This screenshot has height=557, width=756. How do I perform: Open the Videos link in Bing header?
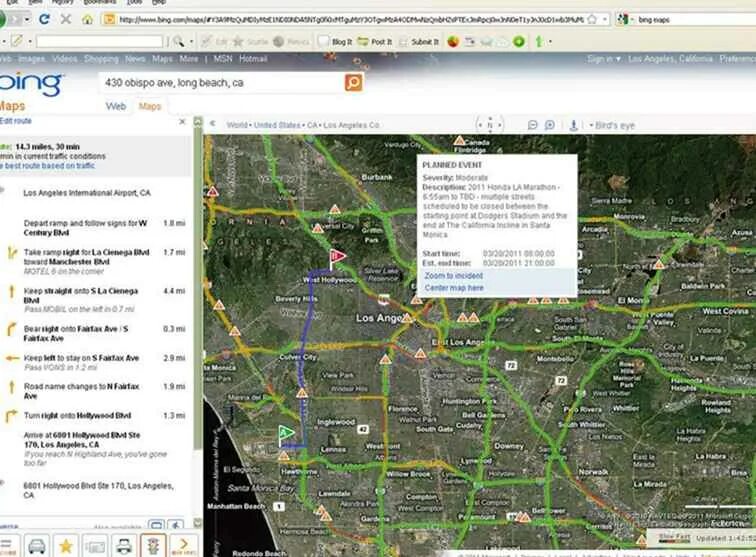(65, 59)
